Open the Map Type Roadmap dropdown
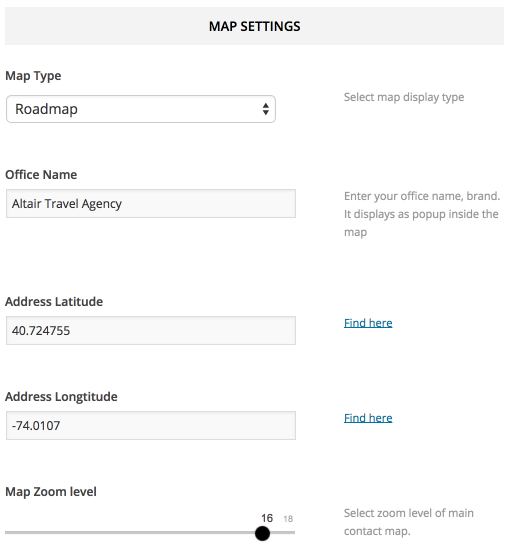The image size is (509, 560). (x=141, y=109)
